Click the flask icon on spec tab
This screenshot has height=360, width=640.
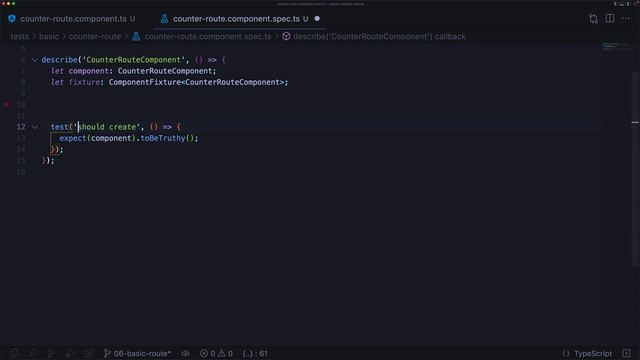(x=164, y=19)
